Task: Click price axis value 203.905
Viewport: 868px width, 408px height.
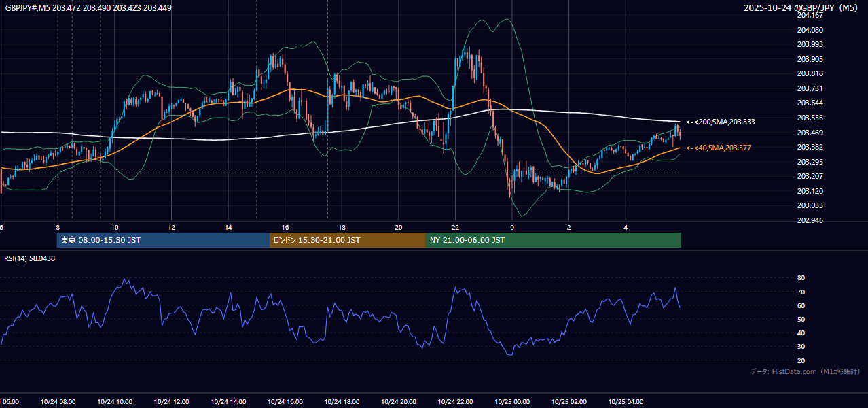Action: 810,59
